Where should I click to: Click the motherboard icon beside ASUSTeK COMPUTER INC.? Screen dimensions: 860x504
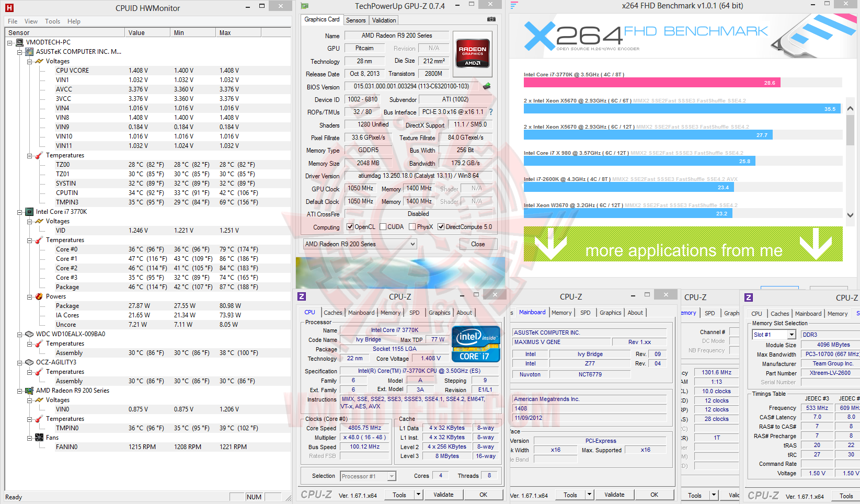click(x=29, y=52)
